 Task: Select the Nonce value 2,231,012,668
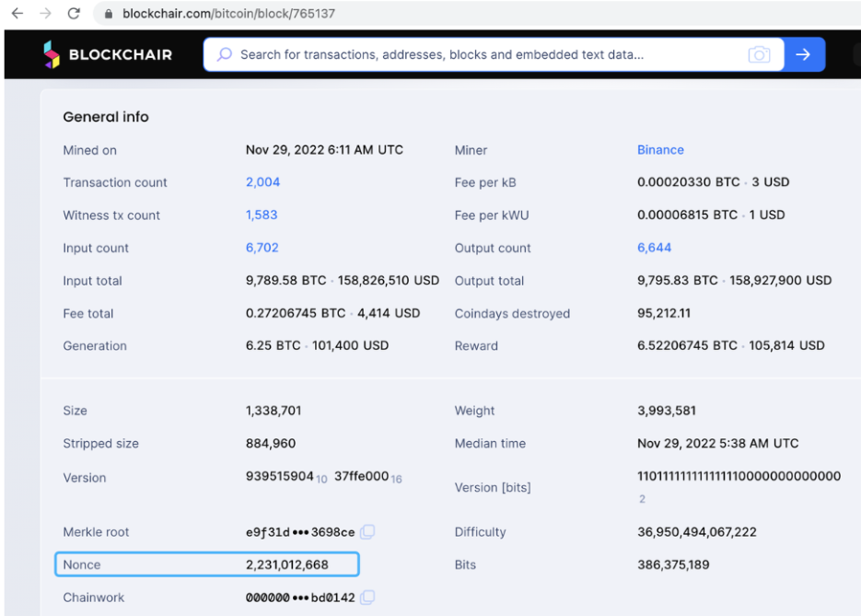[x=286, y=564]
